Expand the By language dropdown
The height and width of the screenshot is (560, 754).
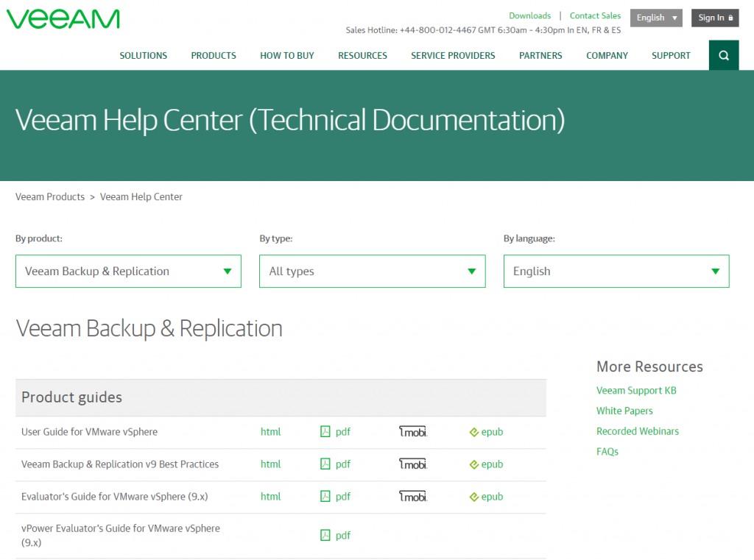(x=616, y=271)
